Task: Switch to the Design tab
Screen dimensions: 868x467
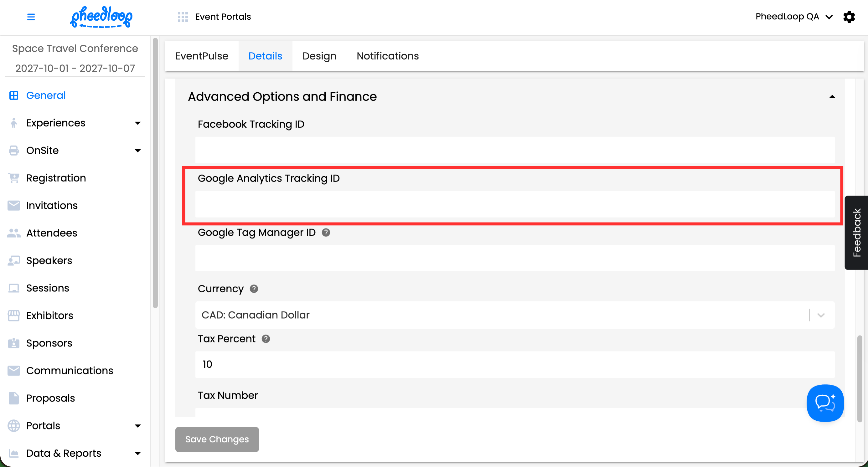Action: 319,56
